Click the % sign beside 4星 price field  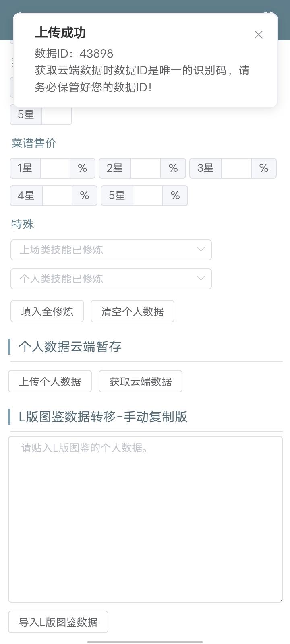pos(85,196)
